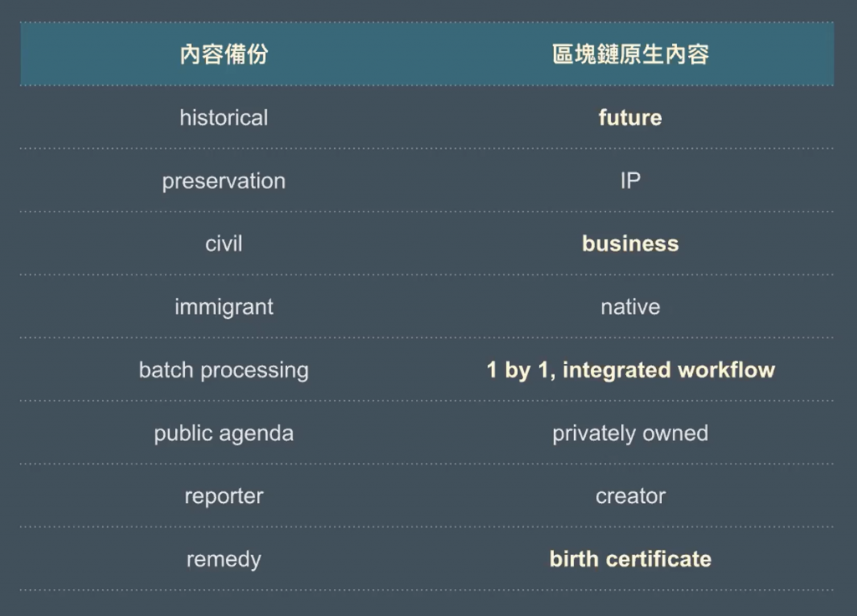857x616 pixels.
Task: Select the civil entry
Action: coord(224,244)
